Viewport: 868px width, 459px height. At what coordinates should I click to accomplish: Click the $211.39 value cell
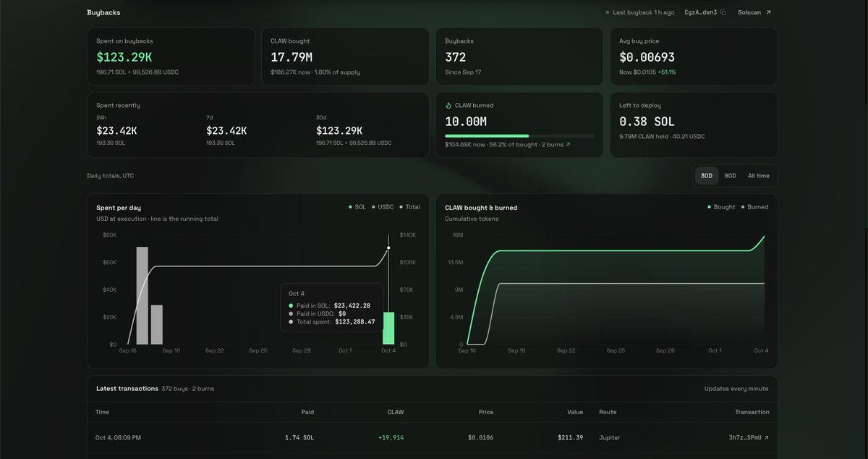tap(571, 438)
